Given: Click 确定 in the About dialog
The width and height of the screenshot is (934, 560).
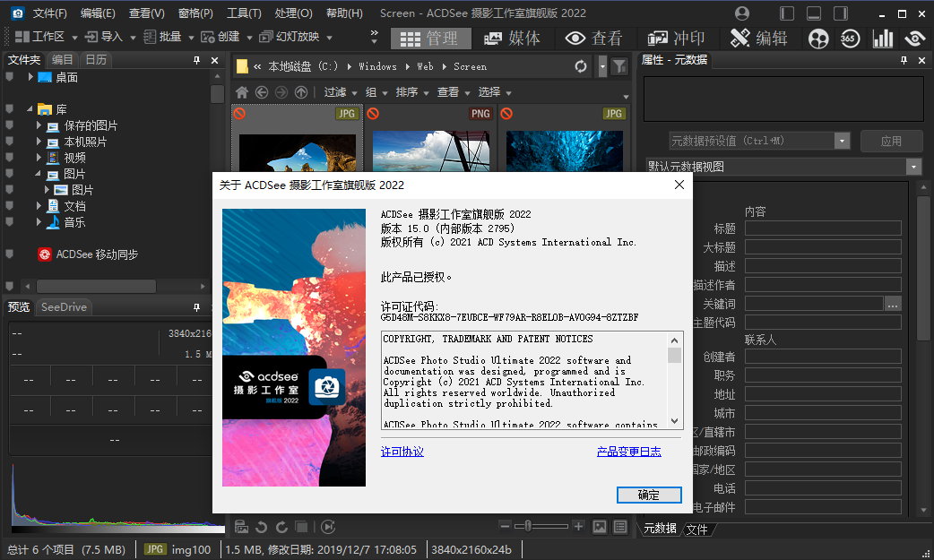Looking at the screenshot, I should [649, 495].
